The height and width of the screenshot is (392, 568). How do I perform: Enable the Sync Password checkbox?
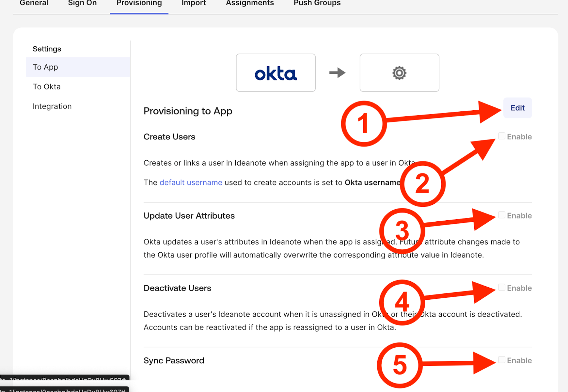point(502,360)
